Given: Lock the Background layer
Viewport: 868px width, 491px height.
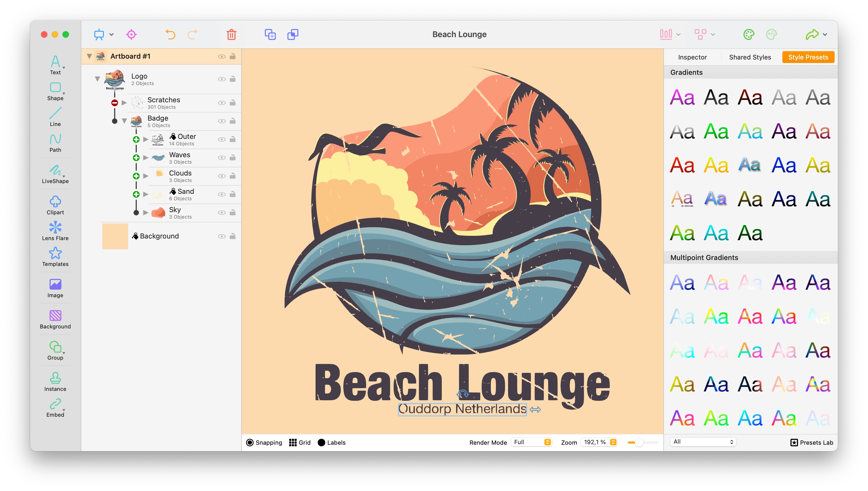Looking at the screenshot, I should 233,236.
